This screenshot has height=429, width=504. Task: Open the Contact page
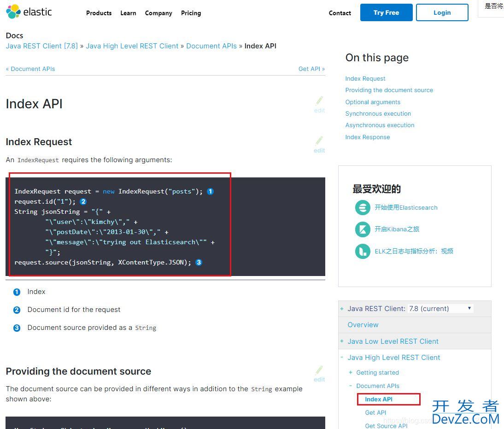[340, 13]
